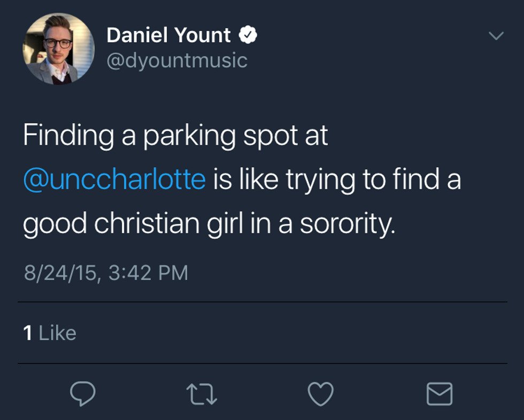
Task: Click the "Finding a parking spot at" line
Action: pos(175,136)
